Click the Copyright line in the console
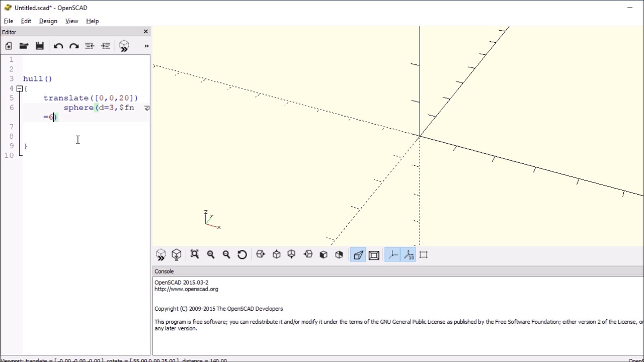The width and height of the screenshot is (644, 362). point(219,309)
